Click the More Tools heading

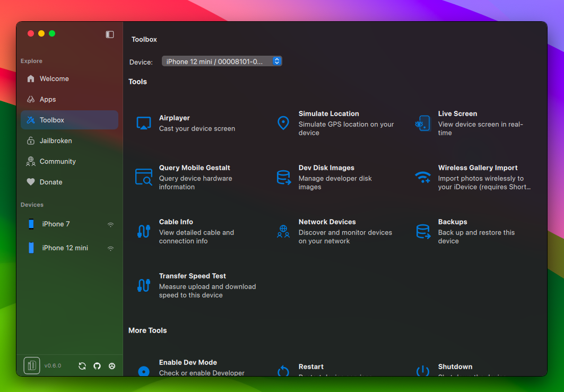tap(147, 330)
